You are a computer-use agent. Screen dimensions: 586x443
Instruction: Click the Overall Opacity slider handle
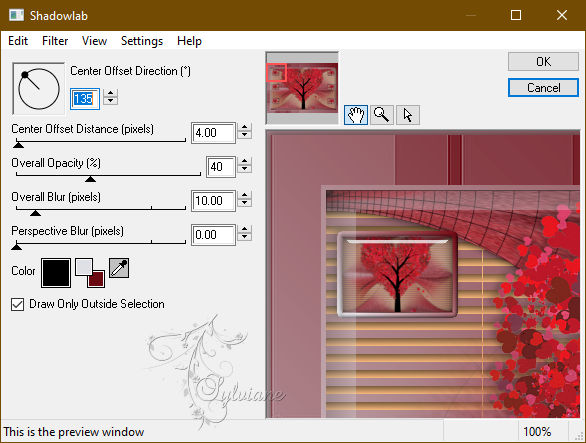pos(90,179)
